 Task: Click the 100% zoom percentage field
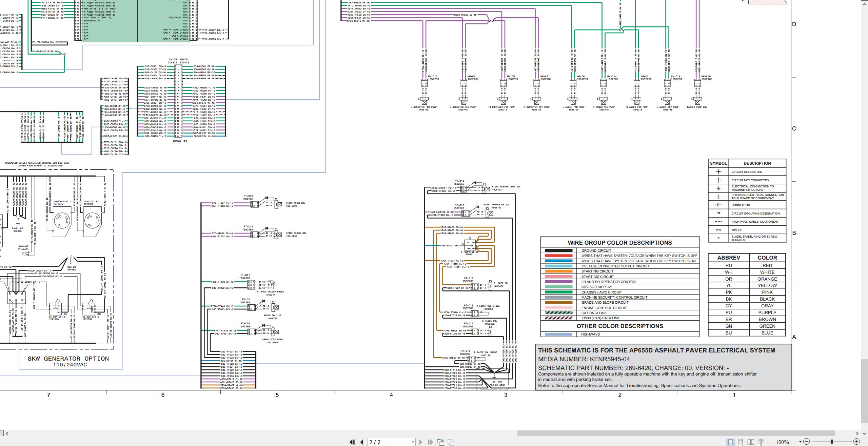[x=782, y=442]
